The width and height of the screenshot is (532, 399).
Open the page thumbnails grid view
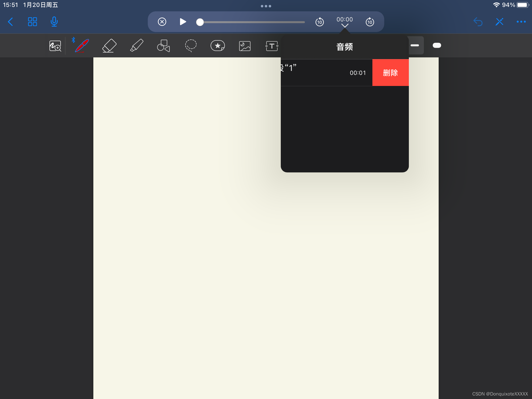coord(32,22)
